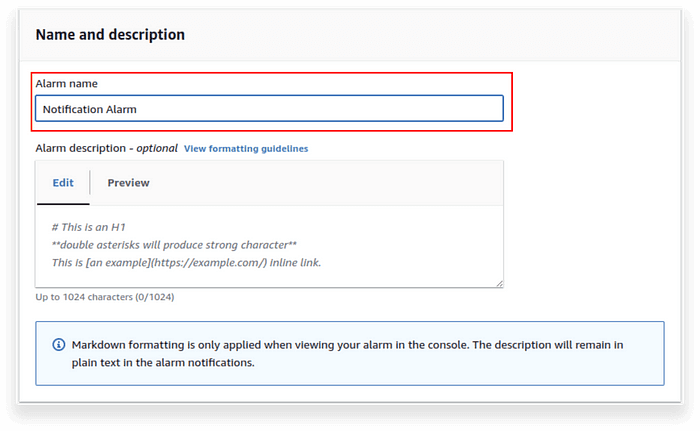Click the info icon in Markdown notice
700x431 pixels.
tap(58, 345)
